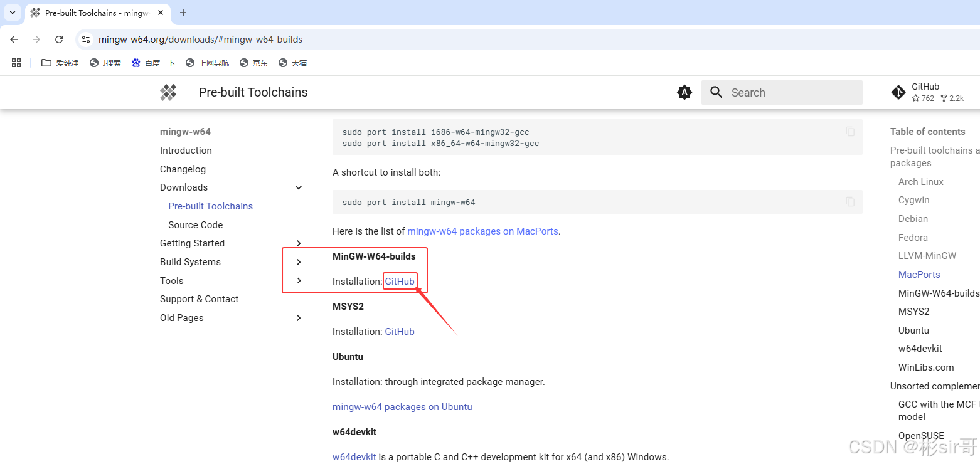Close the Pre-built Toolchains tab
Screen dimensions: 980x464
(160, 13)
